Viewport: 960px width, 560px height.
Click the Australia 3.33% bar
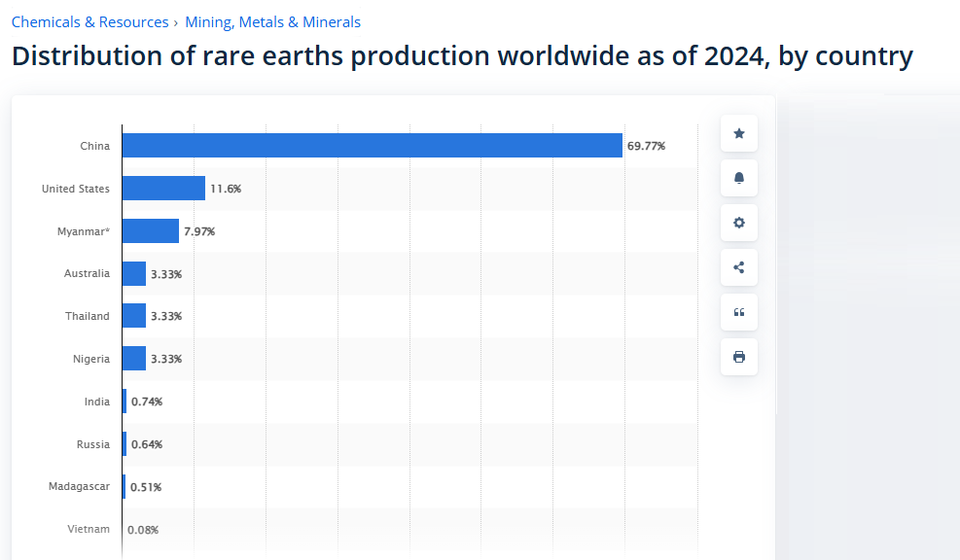point(134,274)
